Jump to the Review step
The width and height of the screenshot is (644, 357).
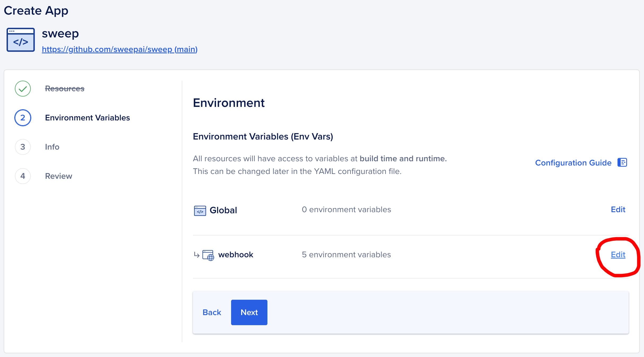(x=59, y=176)
